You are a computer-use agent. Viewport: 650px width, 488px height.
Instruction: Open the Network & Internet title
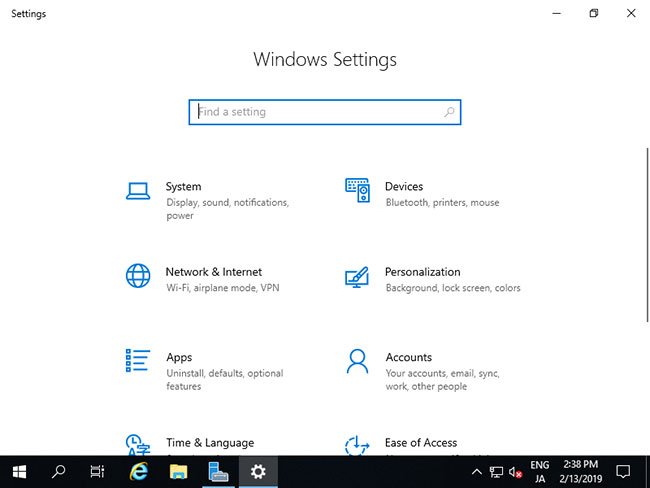click(x=214, y=272)
